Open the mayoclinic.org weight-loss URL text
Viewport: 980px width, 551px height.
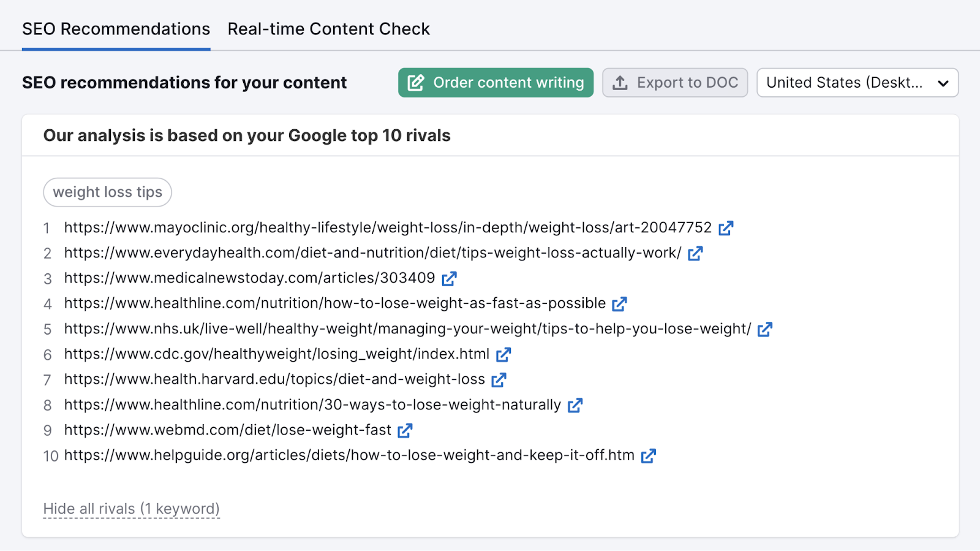(x=388, y=228)
